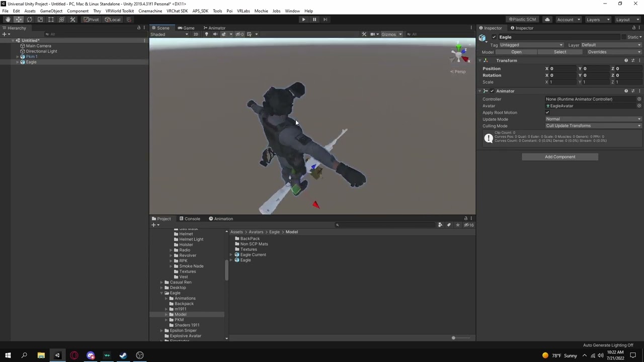Toggle scene effects icon
This screenshot has height=362, width=644.
click(224, 34)
